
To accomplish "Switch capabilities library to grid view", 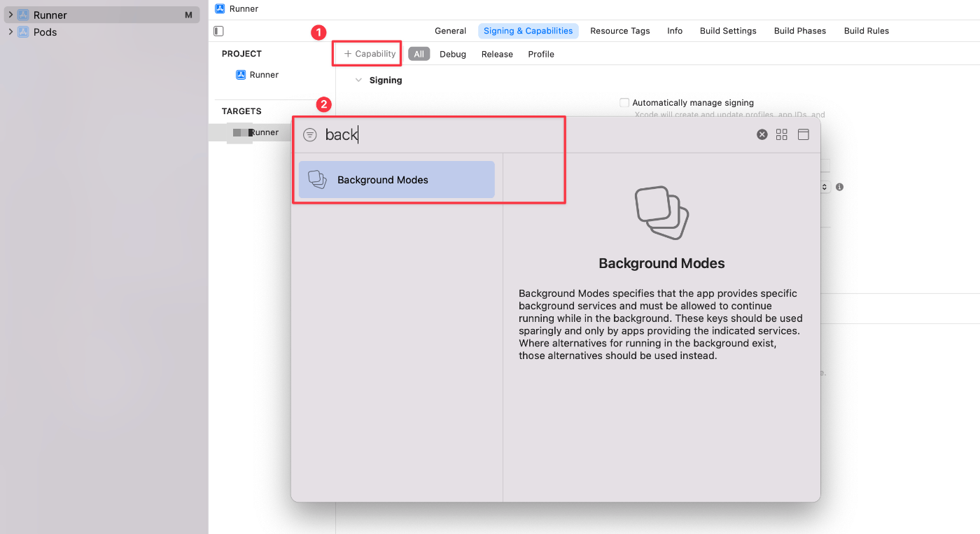I will [782, 134].
